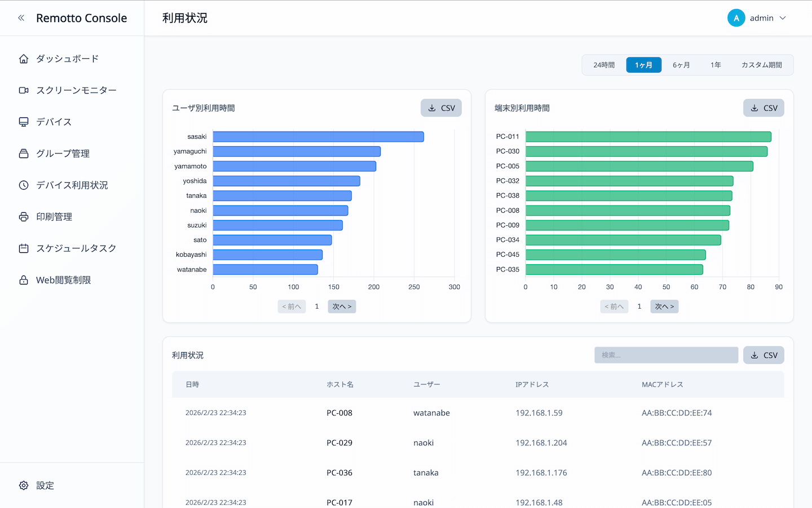Select the 6ヶ月 period tab

pos(681,65)
